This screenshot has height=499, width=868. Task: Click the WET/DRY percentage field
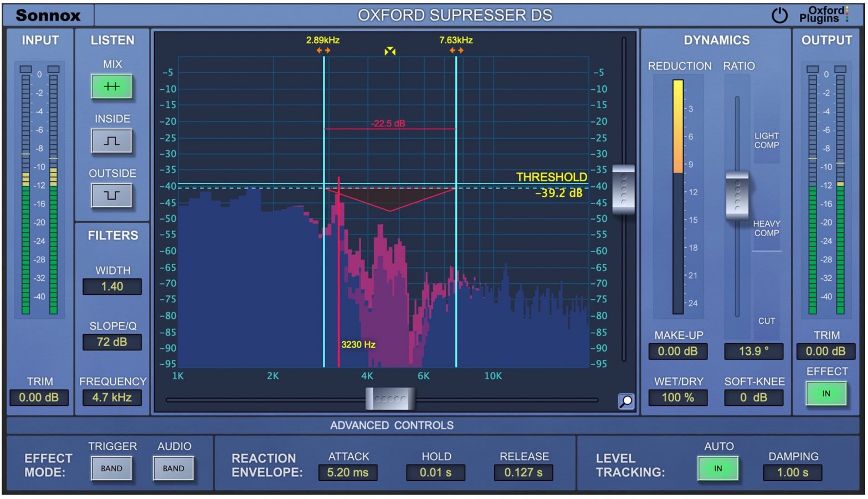point(677,398)
